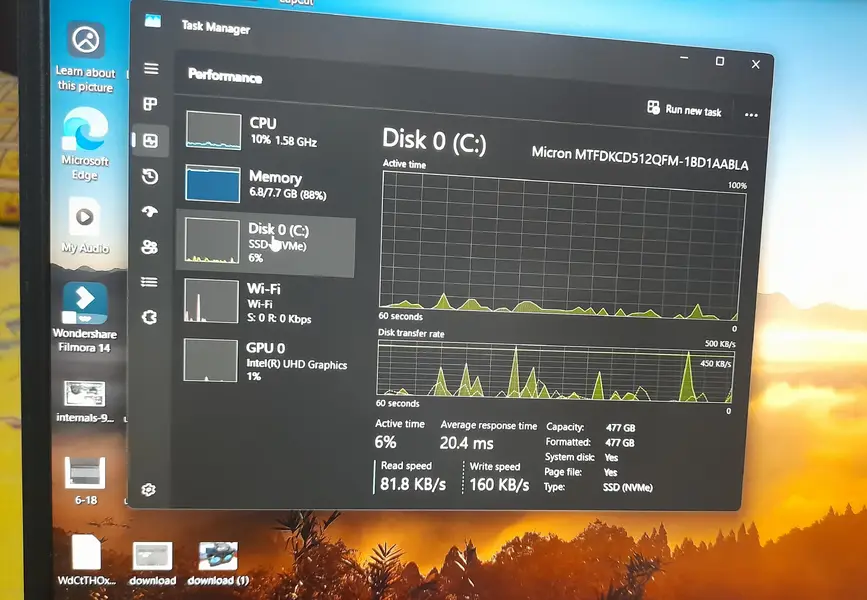Maximize the Task Manager window
Screen dimensions: 867x600
coord(719,62)
